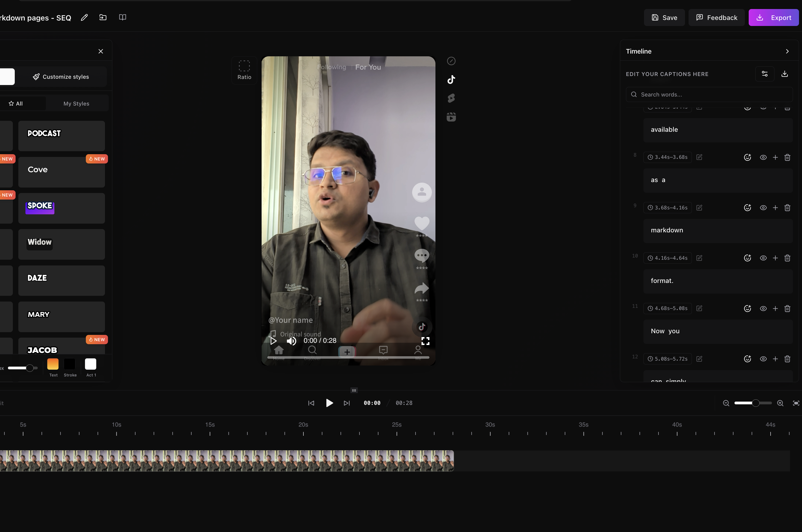Toggle visibility of caption 3.44s–3.68s
This screenshot has height=532, width=802.
coord(763,157)
